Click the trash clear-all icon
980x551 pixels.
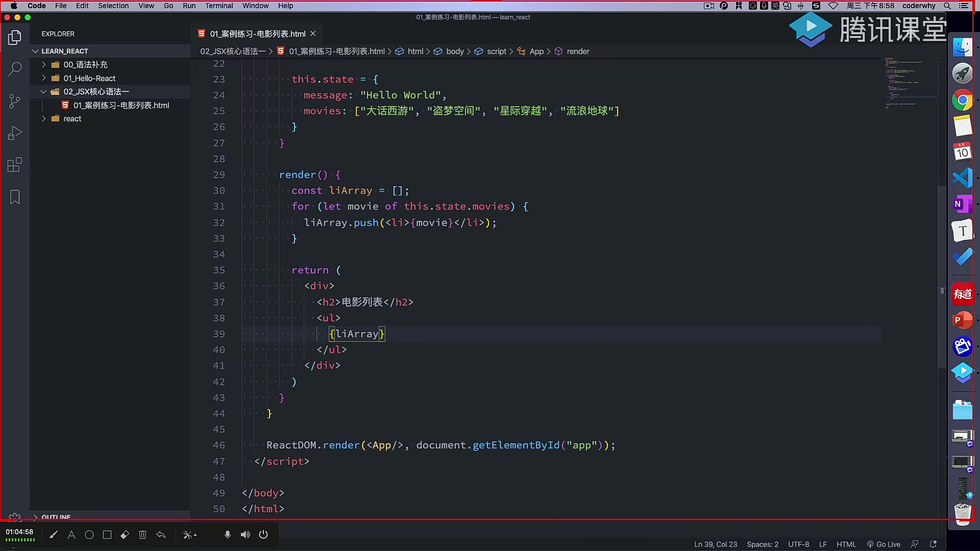142,535
